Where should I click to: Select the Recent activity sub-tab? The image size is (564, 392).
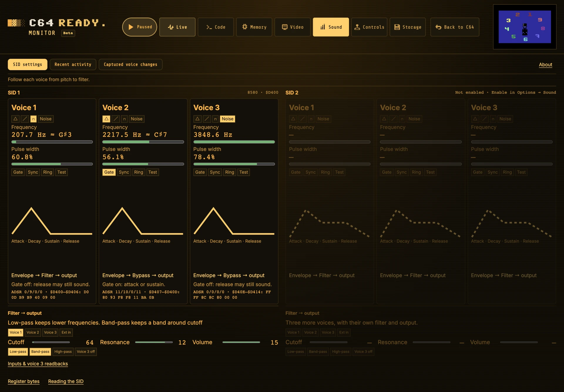coord(73,64)
